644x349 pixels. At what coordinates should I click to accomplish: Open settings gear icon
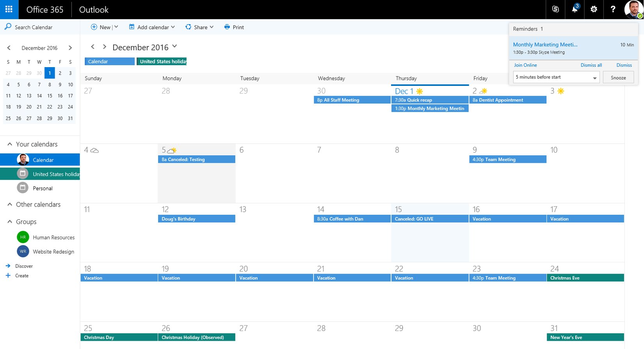click(x=594, y=9)
